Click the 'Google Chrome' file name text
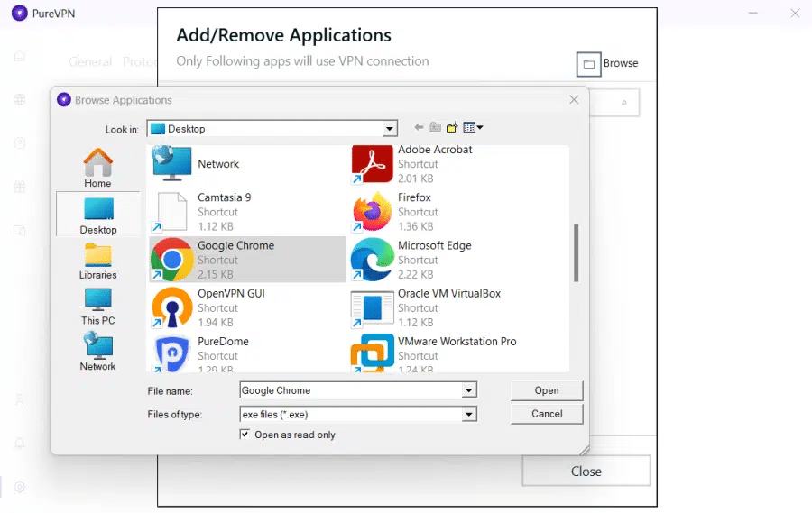Screen dimensions: 812x513 coord(236,245)
